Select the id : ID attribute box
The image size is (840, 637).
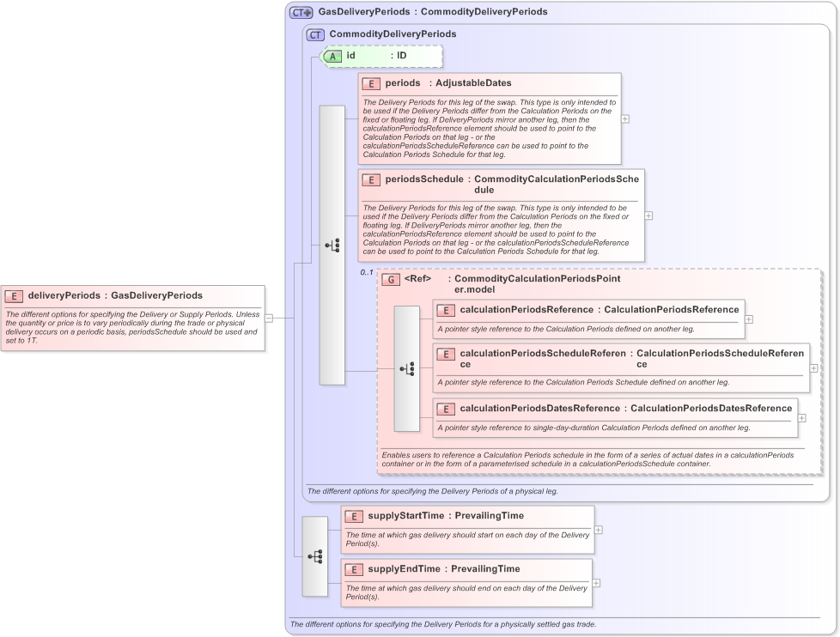(382, 56)
